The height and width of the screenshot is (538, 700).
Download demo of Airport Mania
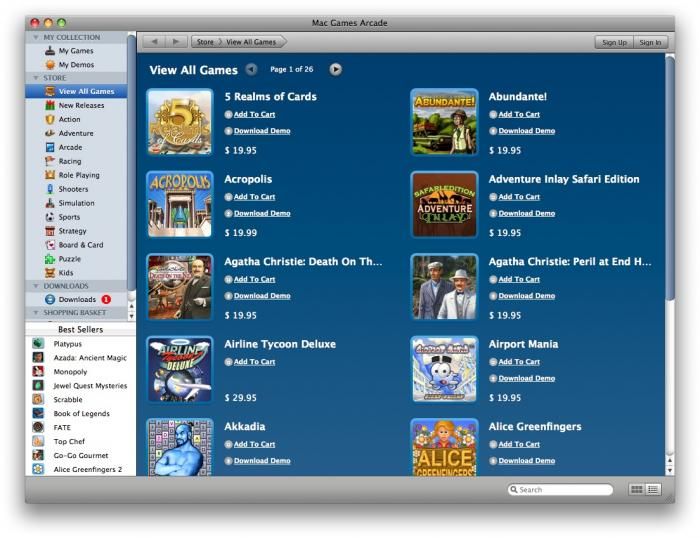[x=527, y=378]
